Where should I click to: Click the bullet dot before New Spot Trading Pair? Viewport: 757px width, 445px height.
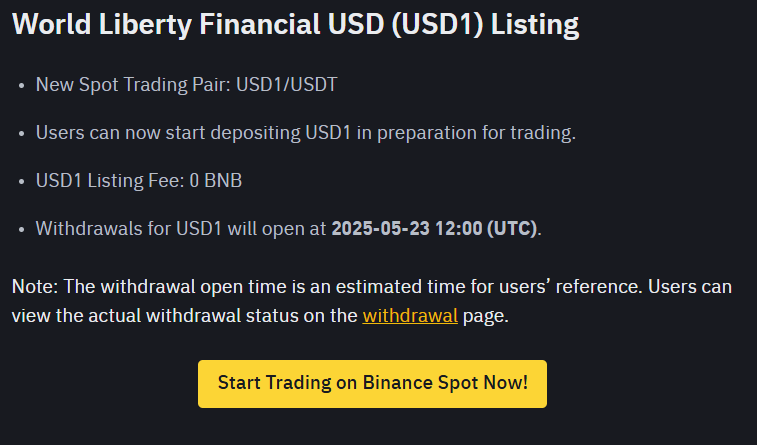point(22,85)
